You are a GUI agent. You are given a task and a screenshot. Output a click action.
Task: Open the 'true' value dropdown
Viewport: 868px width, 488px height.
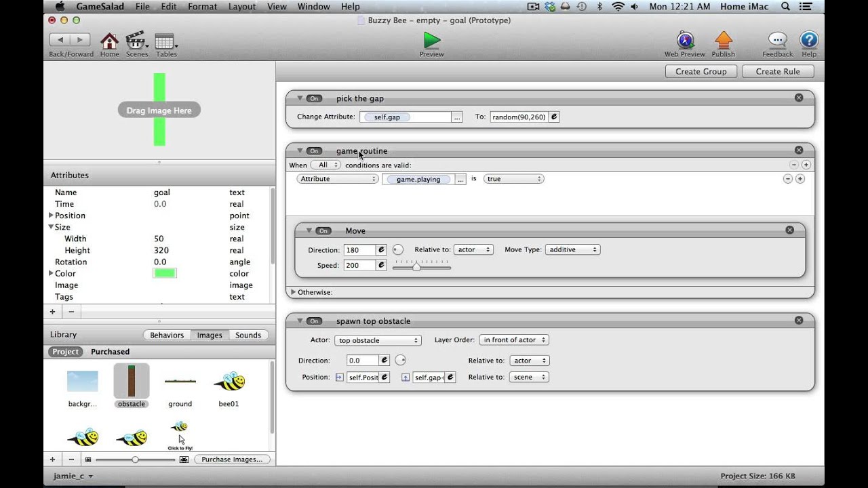[x=514, y=179]
